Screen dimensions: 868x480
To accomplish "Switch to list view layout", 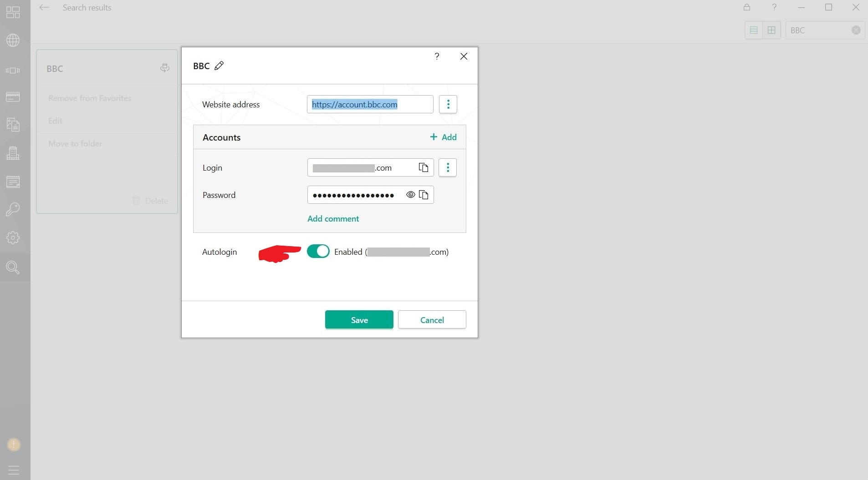I will click(x=754, y=30).
